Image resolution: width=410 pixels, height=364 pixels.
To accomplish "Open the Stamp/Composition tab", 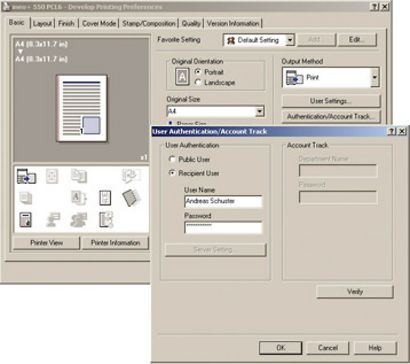I will pyautogui.click(x=149, y=23).
